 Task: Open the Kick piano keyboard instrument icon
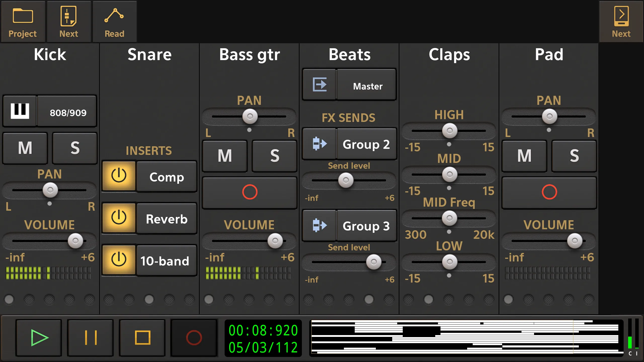point(20,111)
